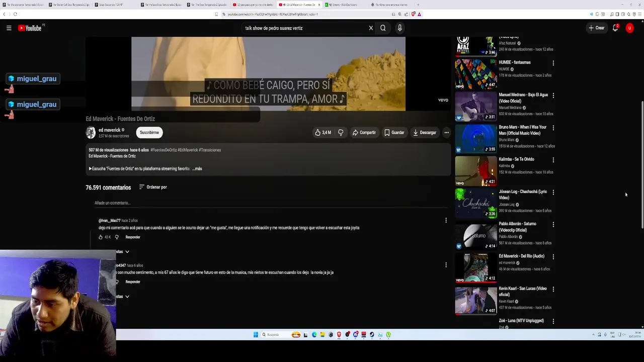Open HUMBE - fantasmas video thumbnail
644x362 pixels.
[x=476, y=74]
